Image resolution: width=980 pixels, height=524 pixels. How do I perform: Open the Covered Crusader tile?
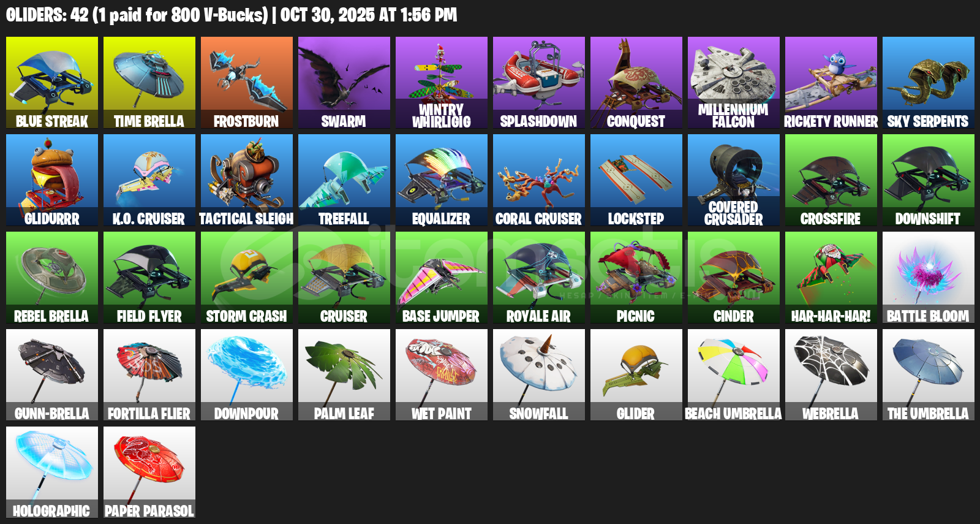tap(734, 180)
